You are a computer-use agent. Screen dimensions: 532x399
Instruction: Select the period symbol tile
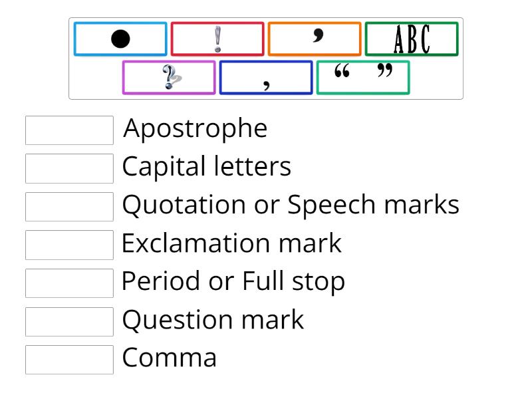click(x=120, y=39)
